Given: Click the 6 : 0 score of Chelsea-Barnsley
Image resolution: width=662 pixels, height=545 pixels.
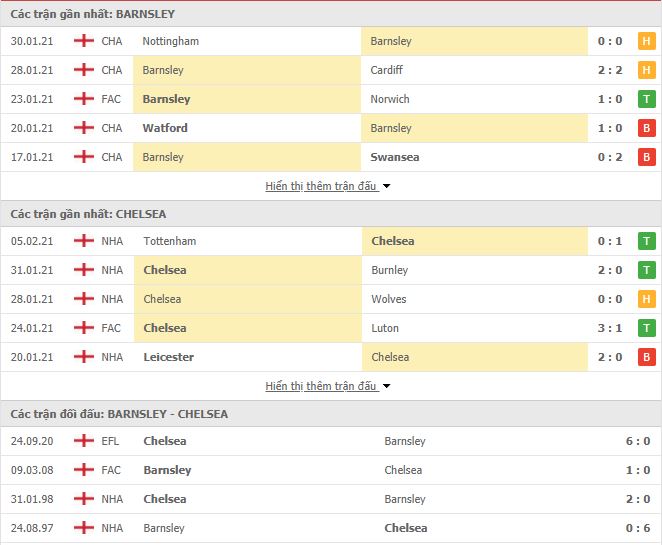Looking at the screenshot, I should coord(638,441).
